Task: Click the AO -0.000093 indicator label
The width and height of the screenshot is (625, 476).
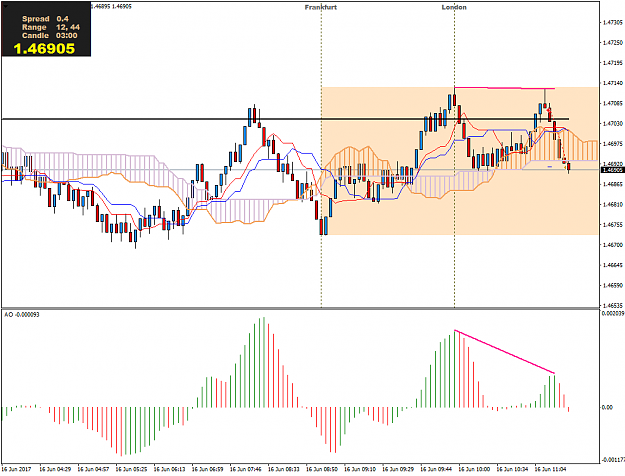Action: 22,315
